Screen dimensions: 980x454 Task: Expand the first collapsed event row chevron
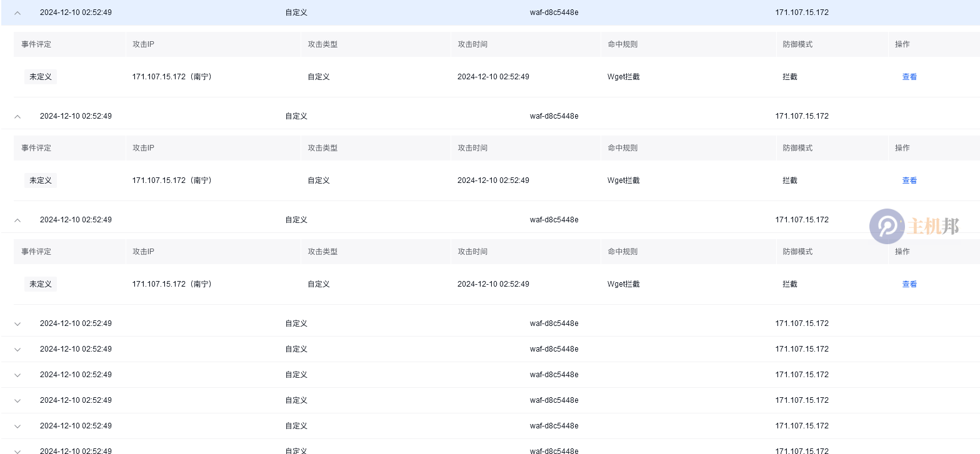[17, 323]
